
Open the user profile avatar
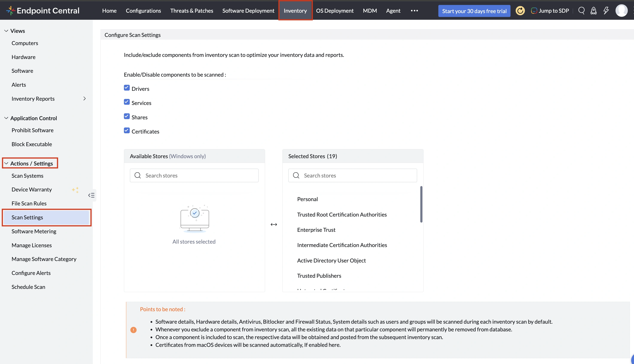point(621,11)
